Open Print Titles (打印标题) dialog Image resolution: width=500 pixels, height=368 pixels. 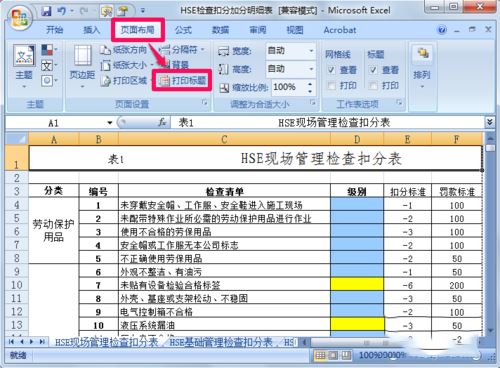pos(182,80)
